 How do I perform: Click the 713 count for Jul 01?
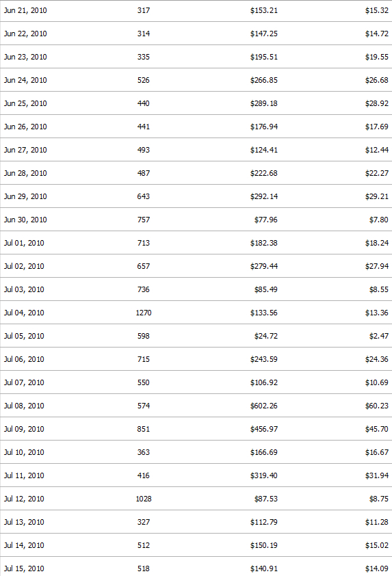click(x=143, y=243)
